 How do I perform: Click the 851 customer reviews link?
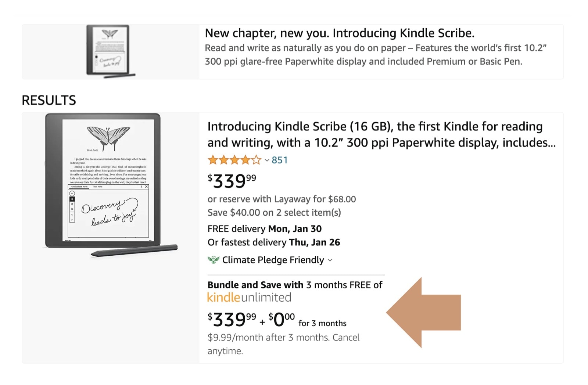click(x=279, y=160)
